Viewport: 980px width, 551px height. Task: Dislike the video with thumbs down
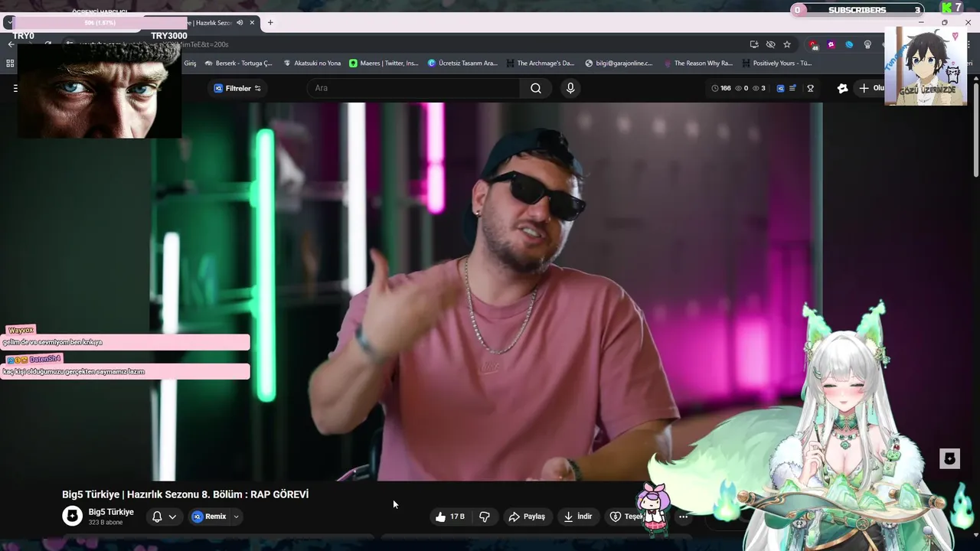click(x=485, y=517)
